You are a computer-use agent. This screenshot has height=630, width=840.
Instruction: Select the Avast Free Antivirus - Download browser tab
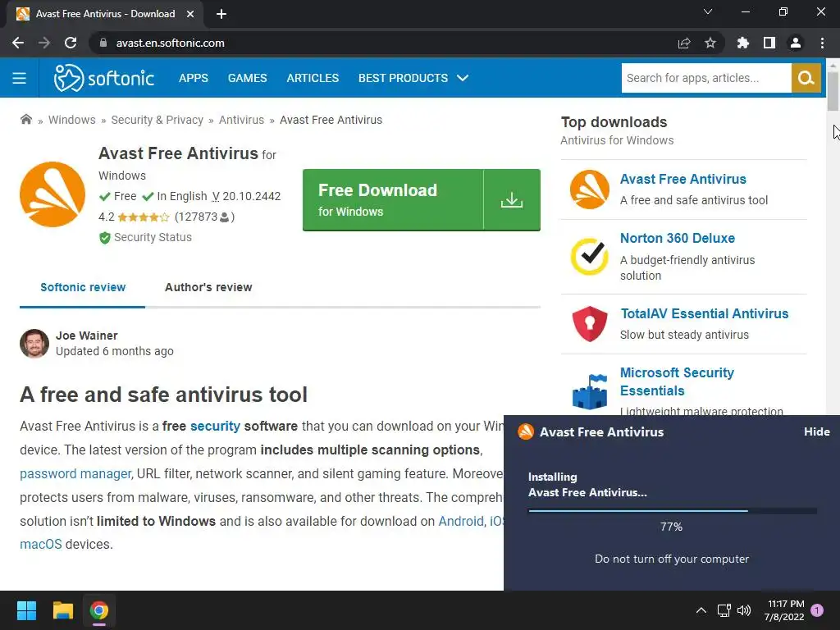pyautogui.click(x=105, y=14)
